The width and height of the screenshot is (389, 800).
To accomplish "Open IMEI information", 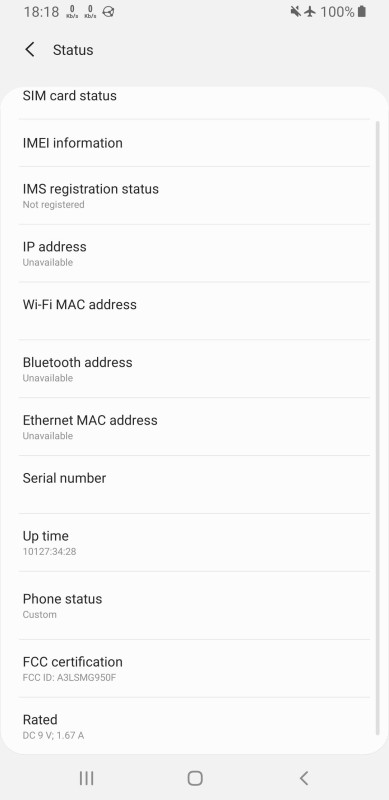I will click(194, 143).
